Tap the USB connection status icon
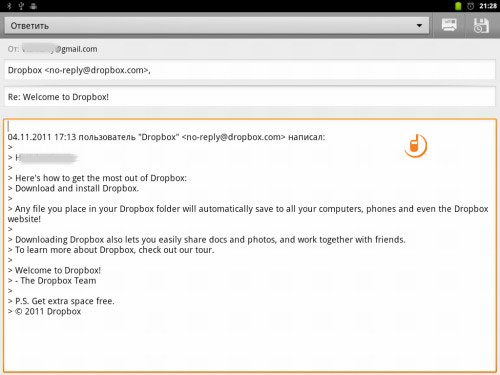The height and width of the screenshot is (375, 500). (21, 6)
